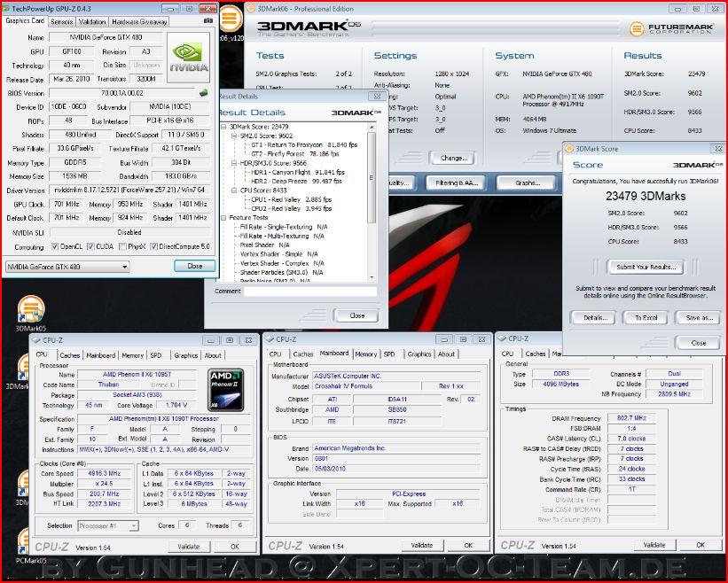The width and height of the screenshot is (728, 583).
Task: Click Close button in GPU-Z
Action: pyautogui.click(x=194, y=266)
